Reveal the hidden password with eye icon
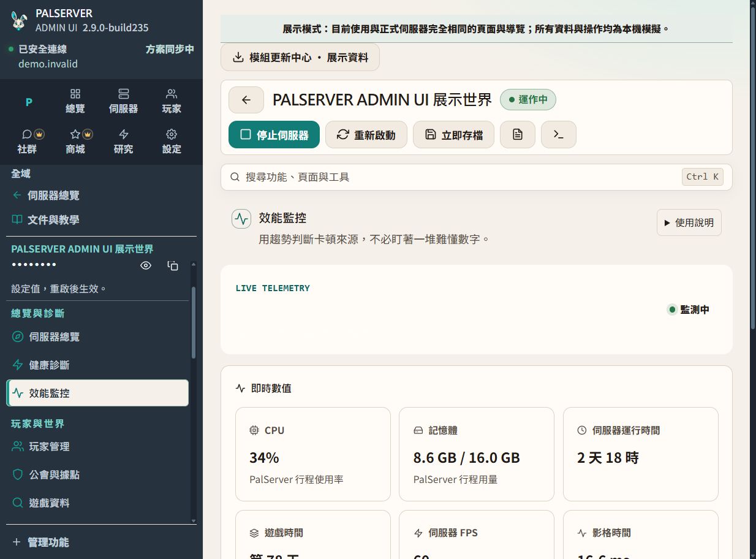 [146, 265]
